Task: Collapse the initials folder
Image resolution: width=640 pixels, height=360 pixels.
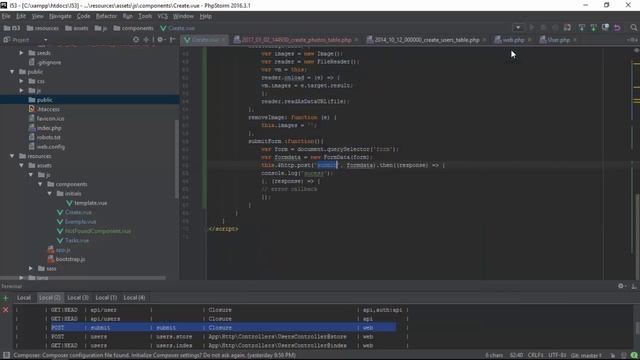Action: (x=49, y=194)
